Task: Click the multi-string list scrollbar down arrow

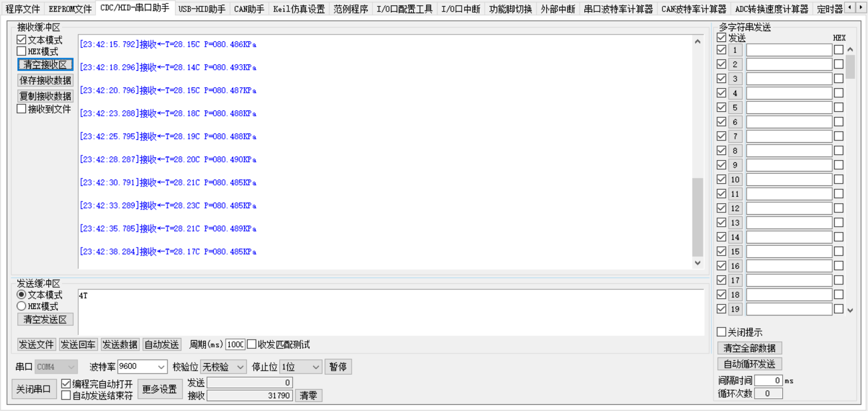Action: tap(850, 310)
